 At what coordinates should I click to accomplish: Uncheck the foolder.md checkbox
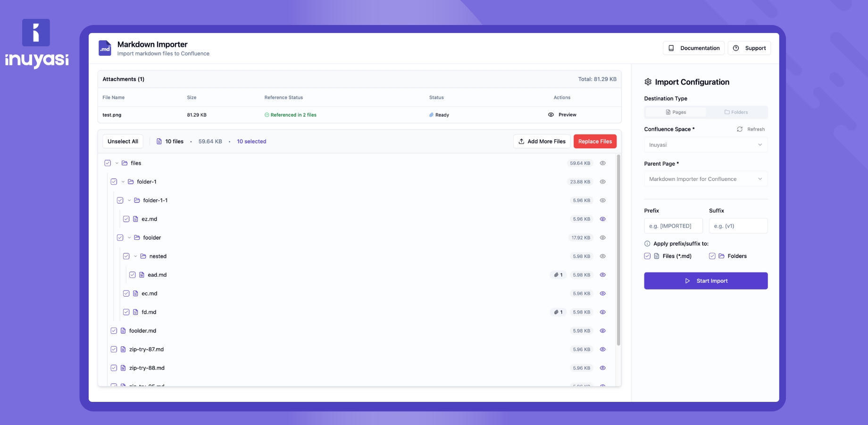coord(114,331)
